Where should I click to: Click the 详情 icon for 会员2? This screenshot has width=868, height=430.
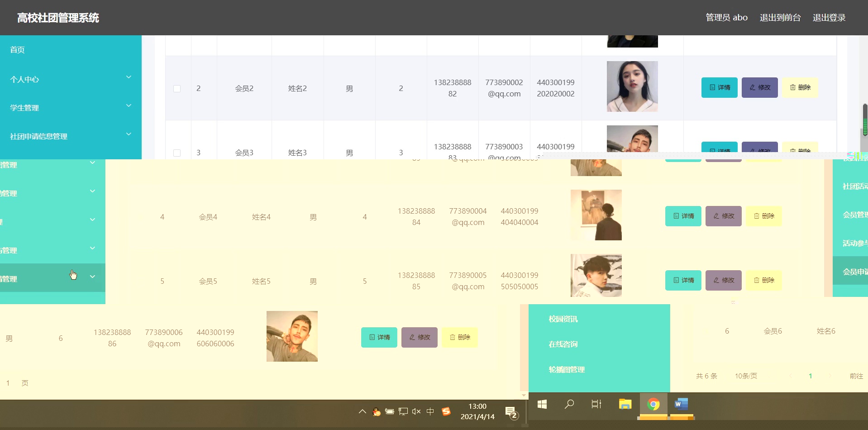click(719, 87)
